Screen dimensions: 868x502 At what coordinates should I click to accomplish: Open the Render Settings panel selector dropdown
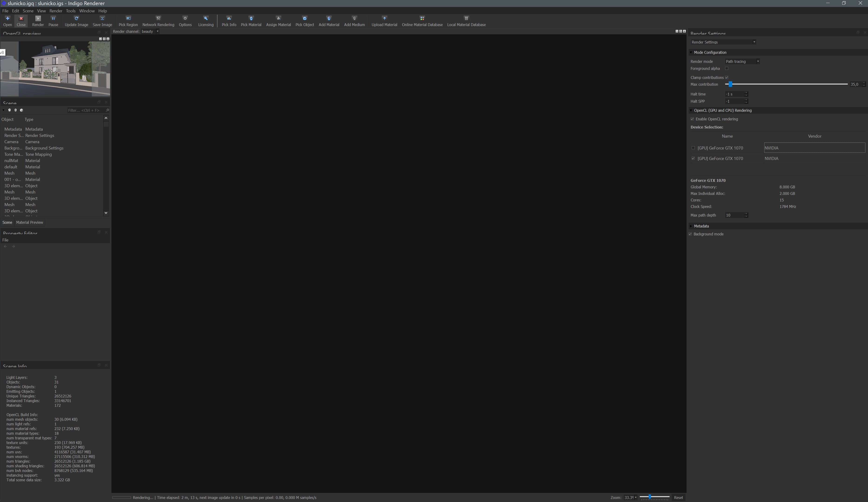click(x=723, y=42)
